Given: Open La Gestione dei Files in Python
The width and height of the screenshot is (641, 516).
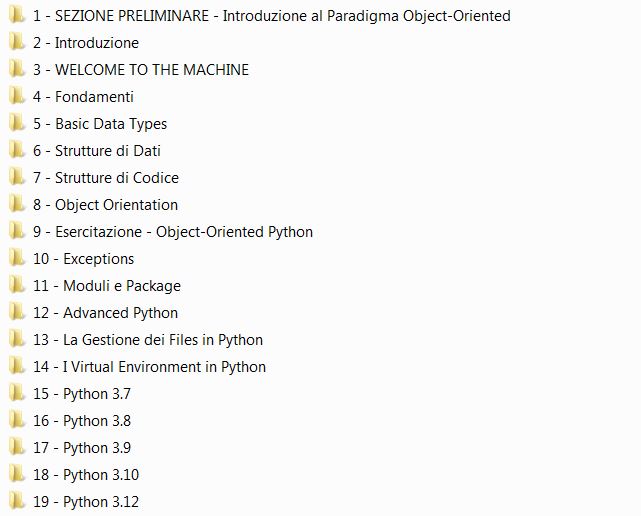Looking at the screenshot, I should [148, 340].
